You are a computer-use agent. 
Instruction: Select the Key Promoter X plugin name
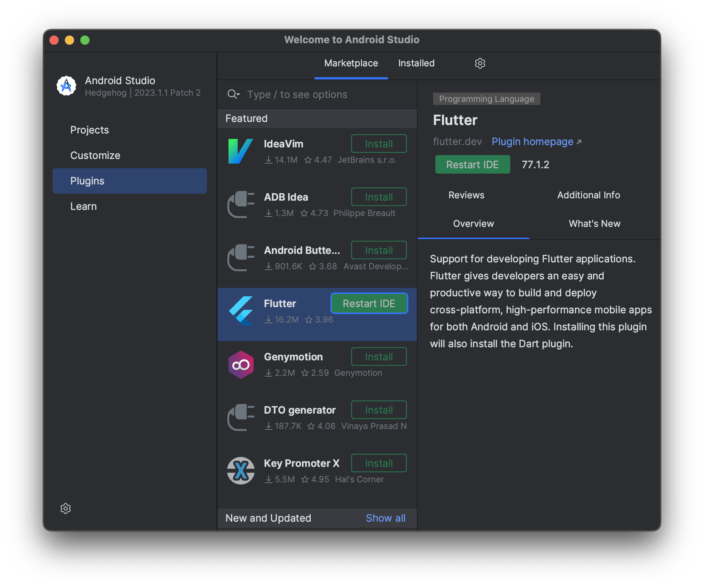pos(302,463)
